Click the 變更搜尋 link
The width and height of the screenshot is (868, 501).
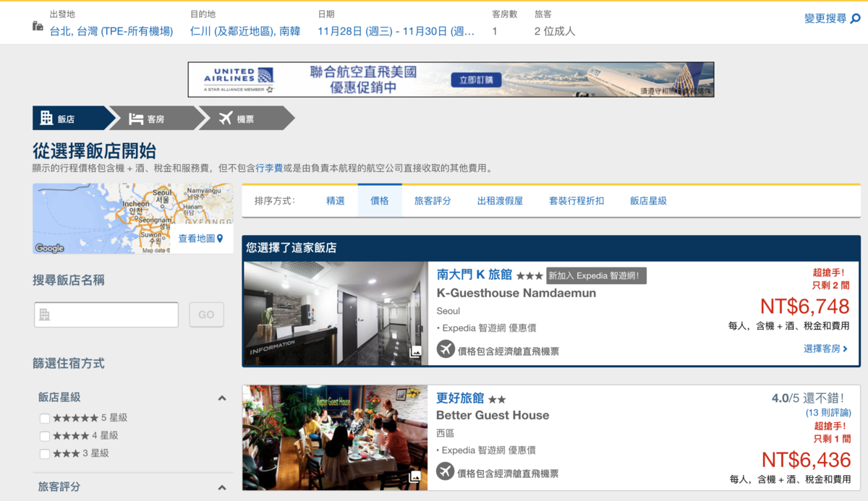825,19
